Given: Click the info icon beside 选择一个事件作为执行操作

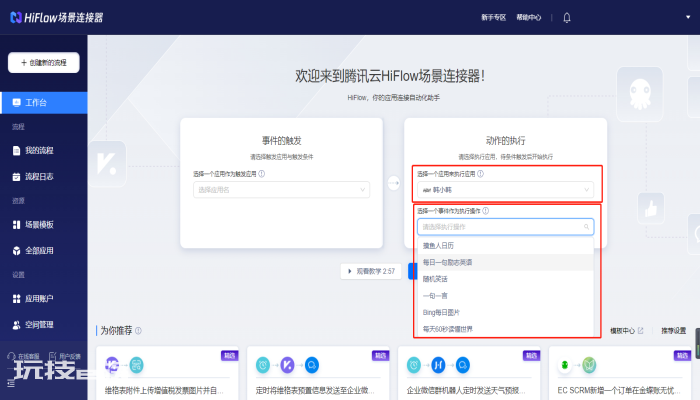Looking at the screenshot, I should click(486, 211).
